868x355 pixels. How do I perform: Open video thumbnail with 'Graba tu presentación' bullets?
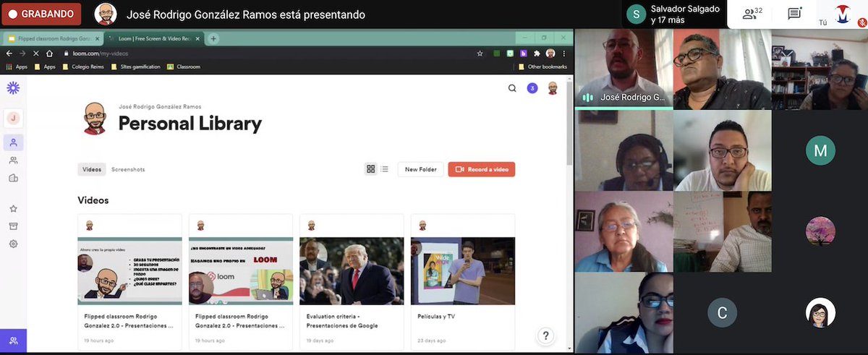point(129,271)
